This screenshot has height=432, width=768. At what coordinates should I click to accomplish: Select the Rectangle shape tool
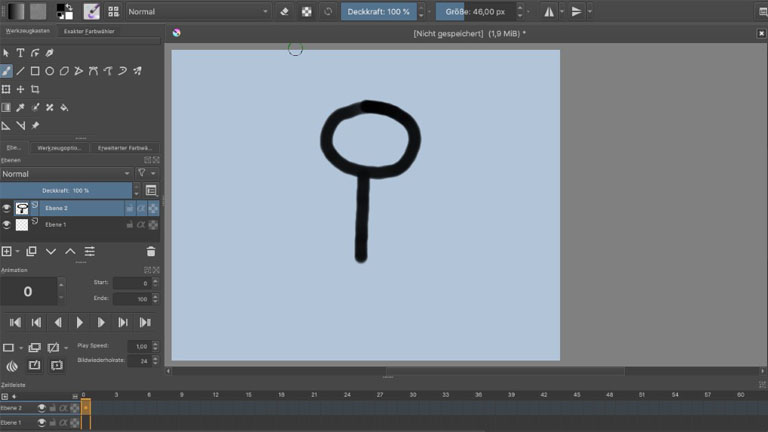[x=35, y=71]
